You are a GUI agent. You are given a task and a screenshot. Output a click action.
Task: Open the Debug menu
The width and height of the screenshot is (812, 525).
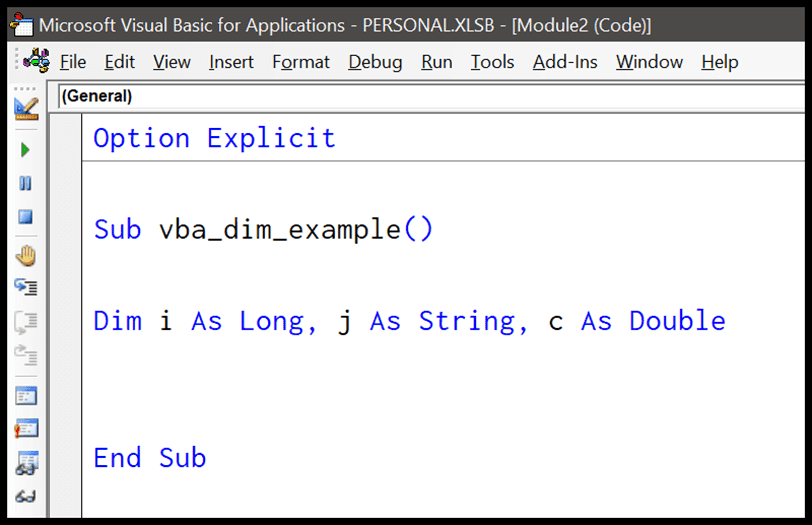tap(375, 62)
